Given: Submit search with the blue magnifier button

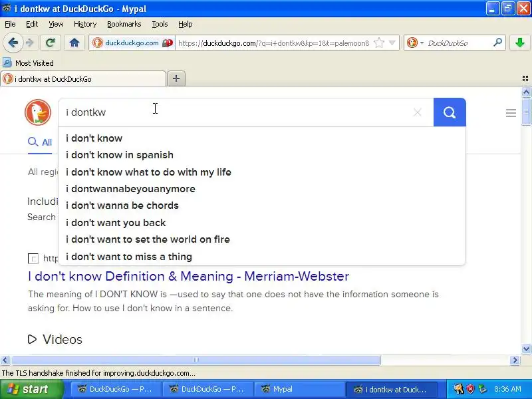Looking at the screenshot, I should [x=450, y=112].
